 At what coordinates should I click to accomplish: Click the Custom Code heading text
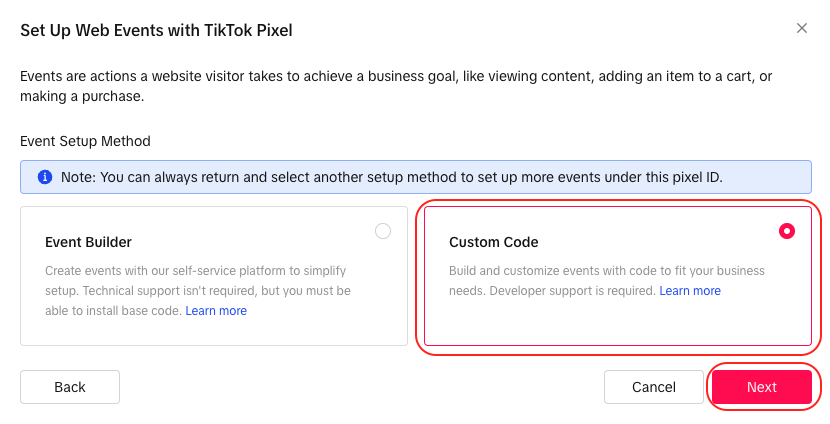tap(494, 242)
